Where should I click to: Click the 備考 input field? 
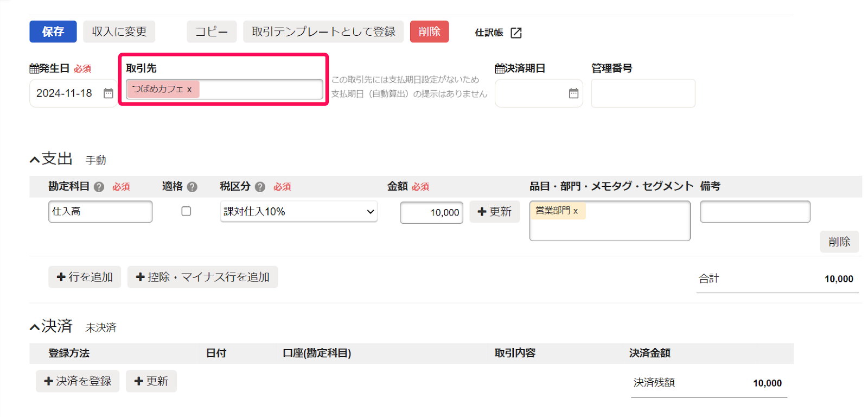point(755,212)
